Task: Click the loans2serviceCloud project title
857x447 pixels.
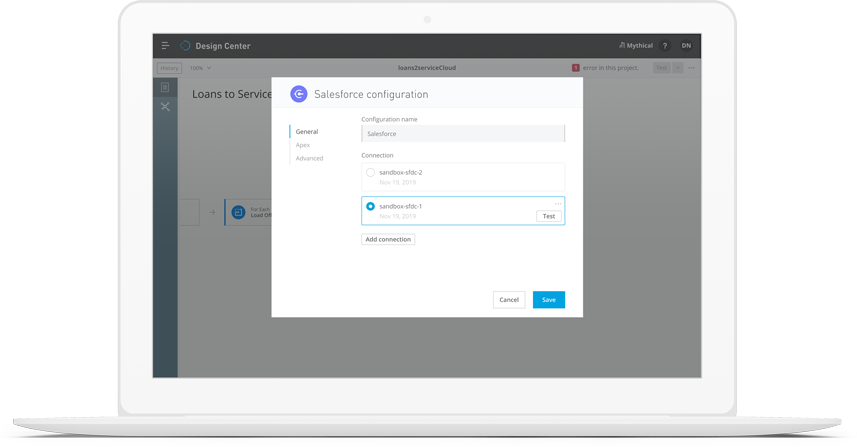Action: point(427,68)
